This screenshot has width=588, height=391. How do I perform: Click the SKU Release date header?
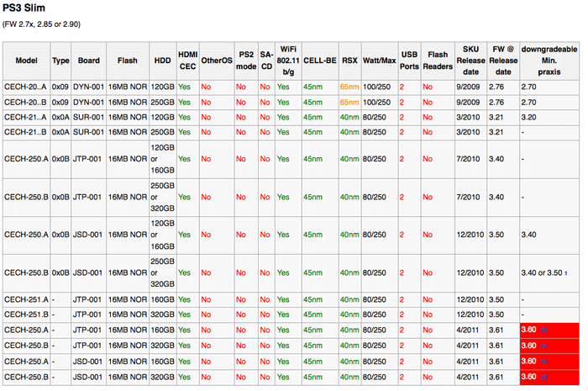(x=470, y=61)
